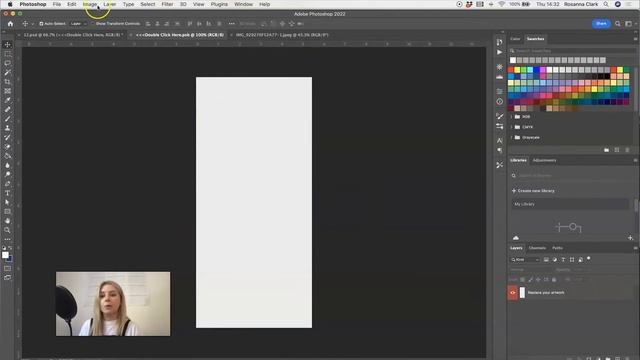Image resolution: width=640 pixels, height=360 pixels.
Task: Open the Layers panel flyout menu
Action: click(x=635, y=248)
